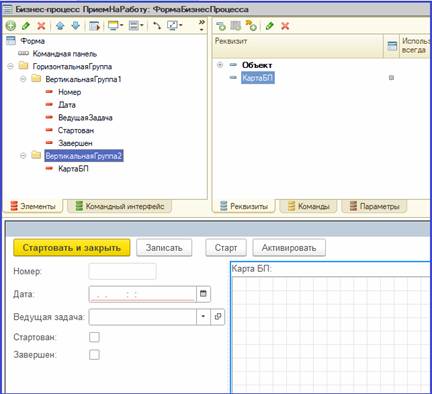Move element up with blue up arrow
The width and height of the screenshot is (432, 394).
click(x=60, y=26)
